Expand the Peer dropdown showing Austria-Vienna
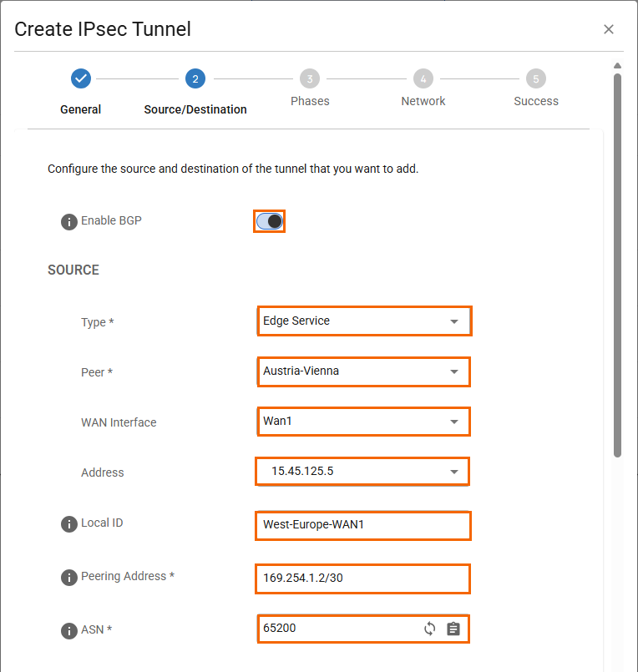Viewport: 638px width, 672px height. pos(363,371)
